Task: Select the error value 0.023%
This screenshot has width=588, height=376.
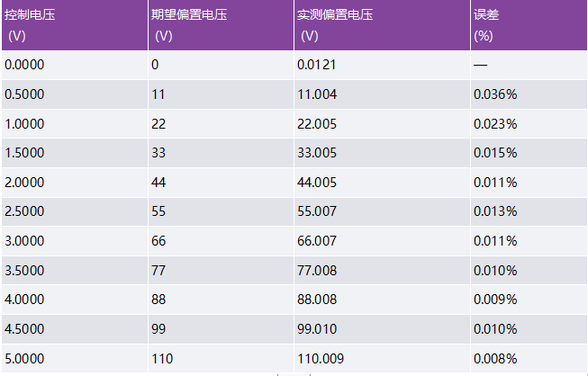Action: [x=495, y=123]
